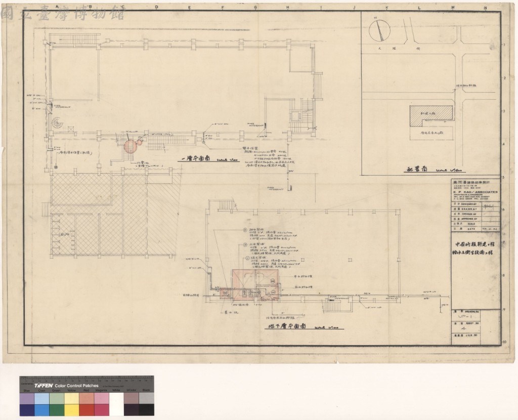518x420 pixels.
Task: Select the salmon top patch under Red
Action: [87, 398]
